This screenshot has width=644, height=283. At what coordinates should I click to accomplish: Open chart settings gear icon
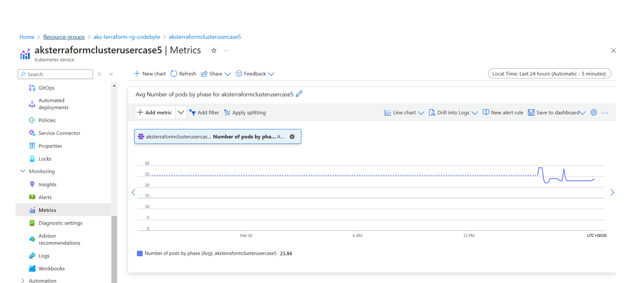tap(593, 112)
